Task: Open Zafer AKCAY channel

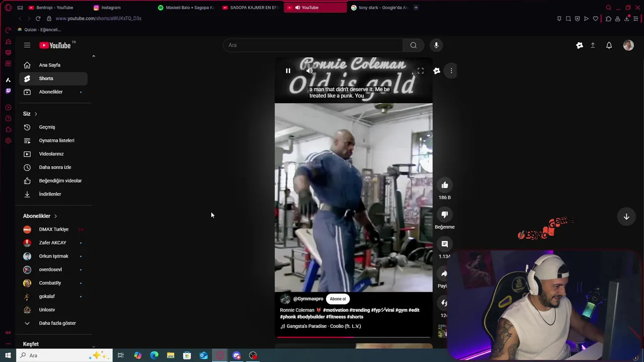Action: 53,243
